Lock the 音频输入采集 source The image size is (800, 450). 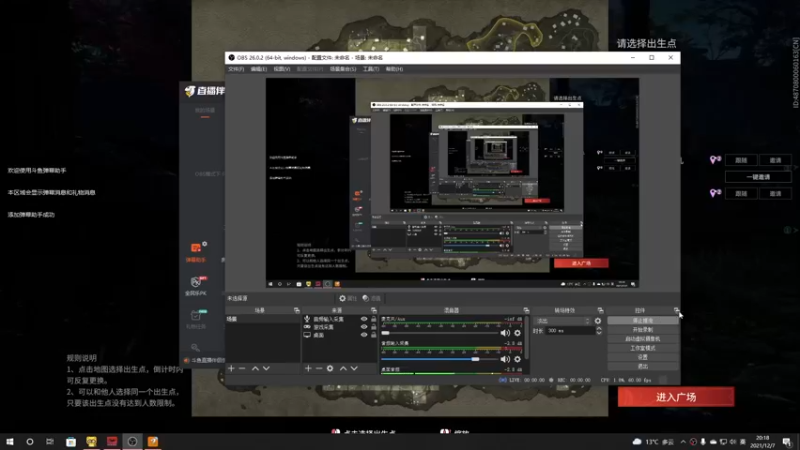[x=373, y=319]
